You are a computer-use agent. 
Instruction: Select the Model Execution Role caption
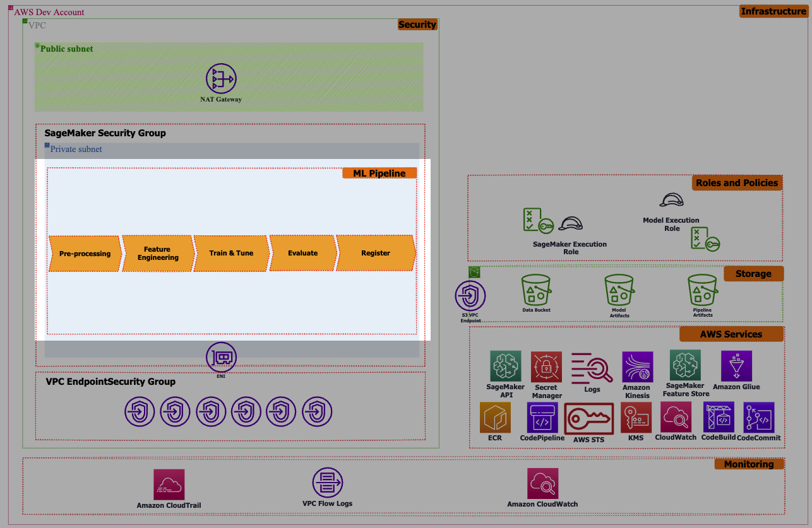[671, 225]
